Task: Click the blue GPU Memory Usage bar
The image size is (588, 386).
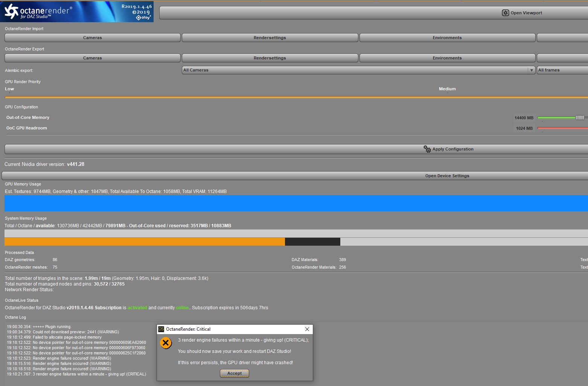Action: (x=296, y=203)
